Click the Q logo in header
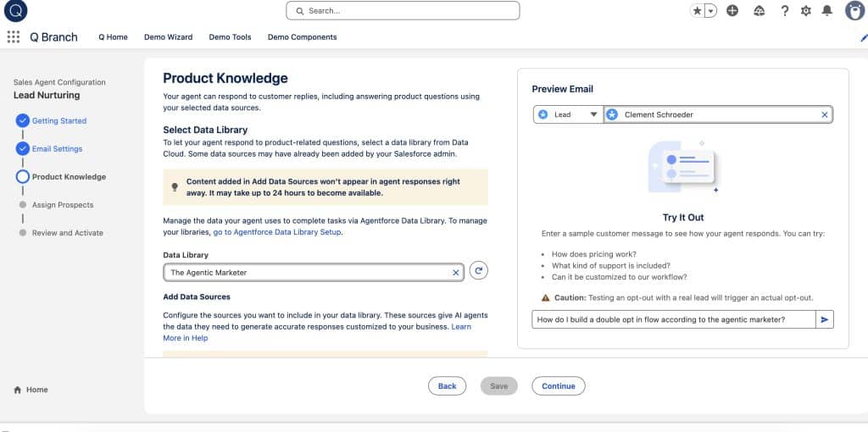 (x=15, y=11)
